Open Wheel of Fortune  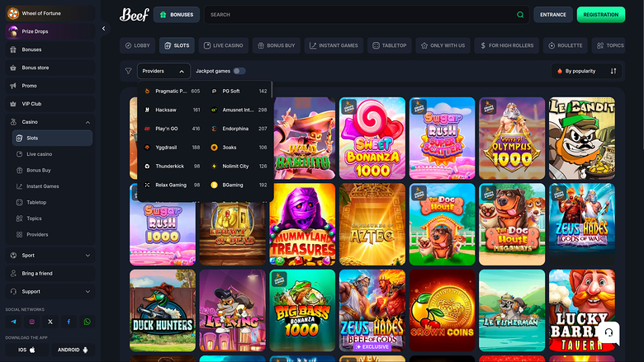(50, 13)
